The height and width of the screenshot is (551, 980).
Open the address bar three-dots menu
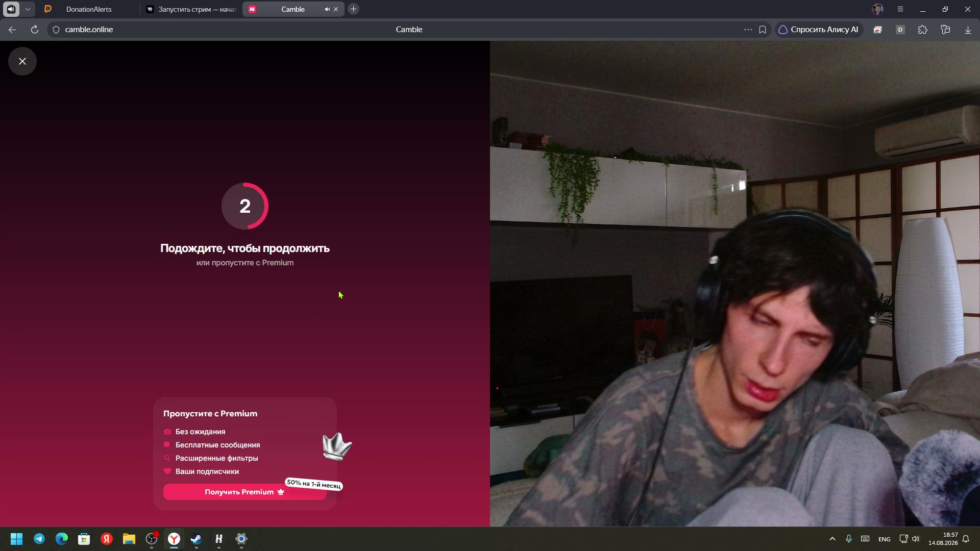[748, 30]
